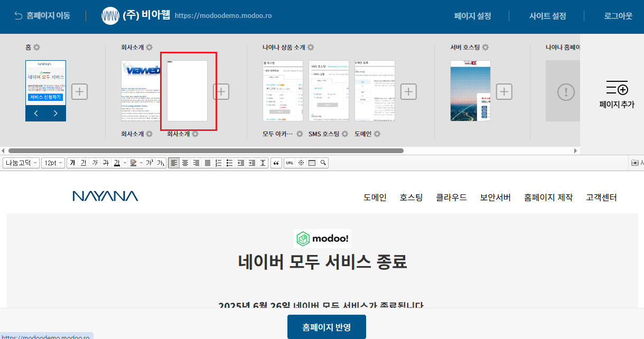Add a sub-page after the 서버 호스팅 thumbnail

pos(504,91)
